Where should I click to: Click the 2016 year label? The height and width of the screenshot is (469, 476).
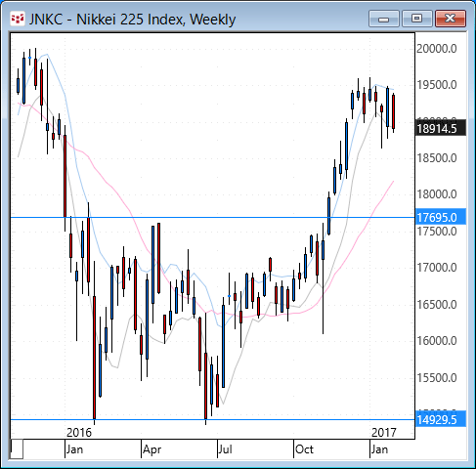point(79,433)
